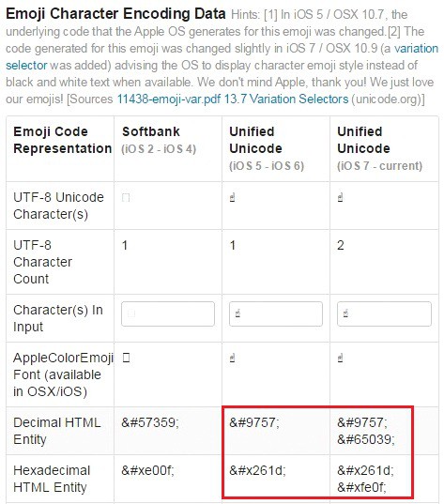The height and width of the screenshot is (504, 444).
Task: Click the Softbank UTF-8 placeholder glyph
Action: pos(126,197)
